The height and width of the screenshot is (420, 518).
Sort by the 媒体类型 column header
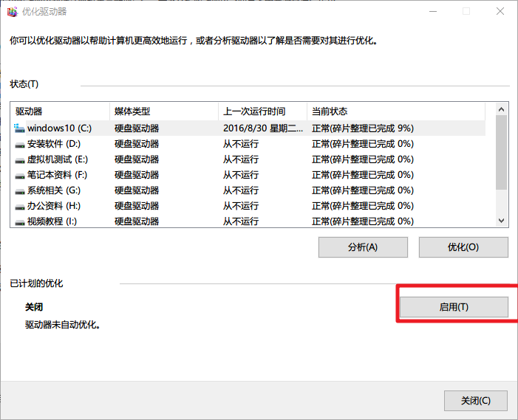(x=163, y=111)
